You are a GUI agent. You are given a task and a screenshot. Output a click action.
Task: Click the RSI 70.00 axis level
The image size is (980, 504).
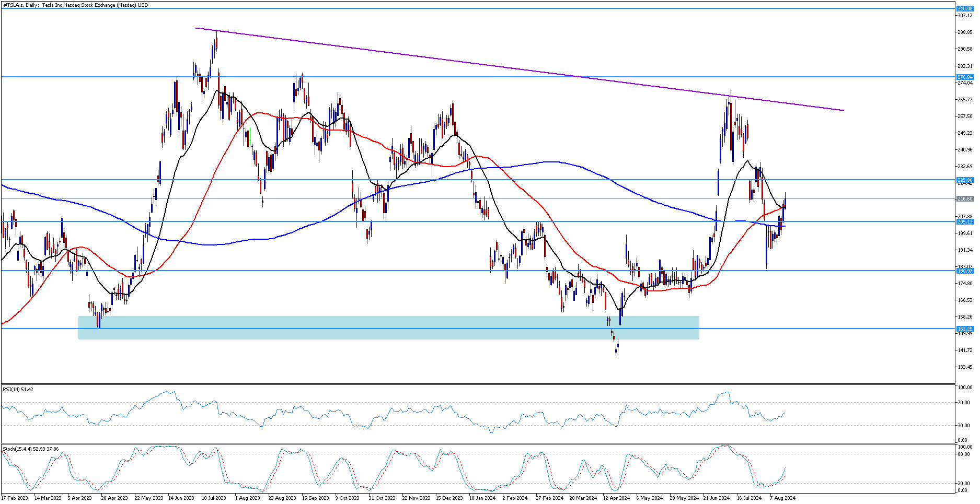tap(964, 403)
